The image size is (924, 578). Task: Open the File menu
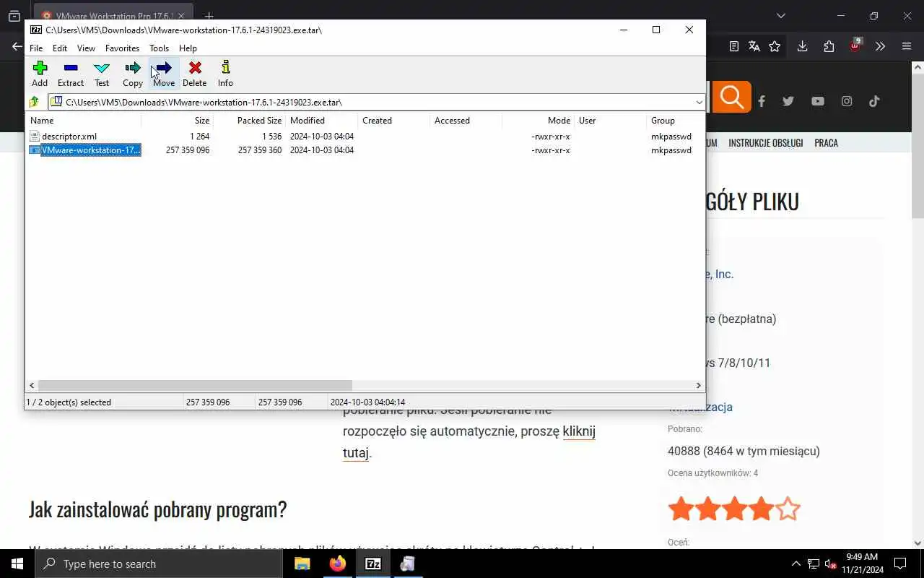pos(36,48)
